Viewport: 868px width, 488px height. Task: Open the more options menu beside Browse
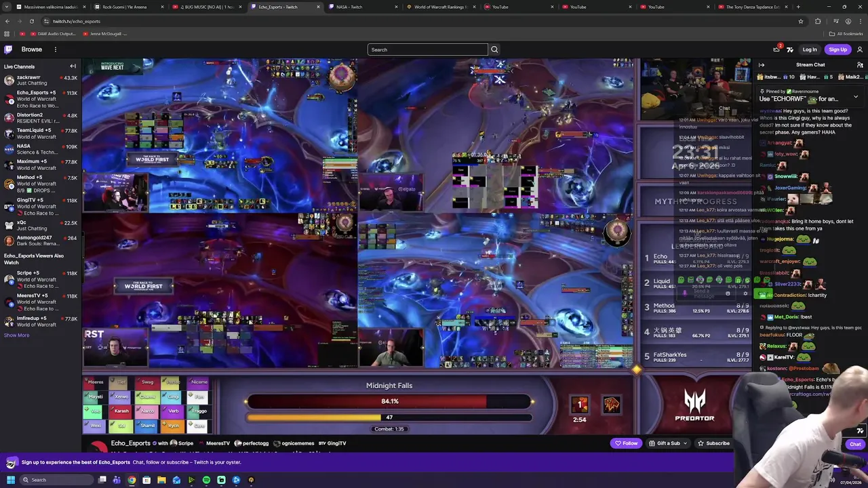point(56,49)
